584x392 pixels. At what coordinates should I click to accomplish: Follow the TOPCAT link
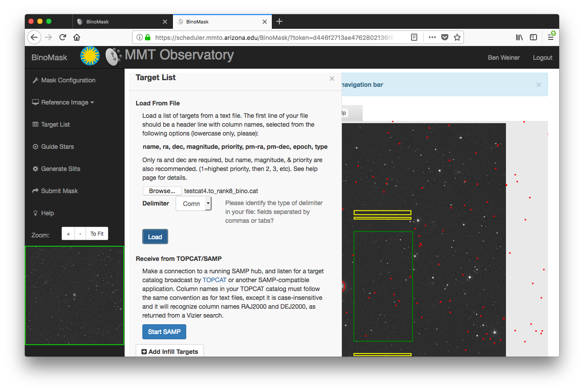(x=215, y=280)
